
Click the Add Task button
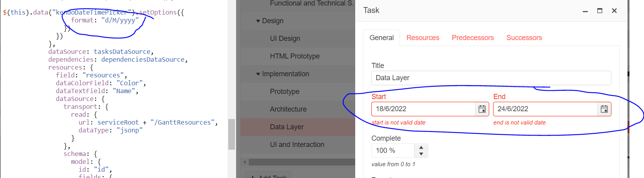(268, 176)
